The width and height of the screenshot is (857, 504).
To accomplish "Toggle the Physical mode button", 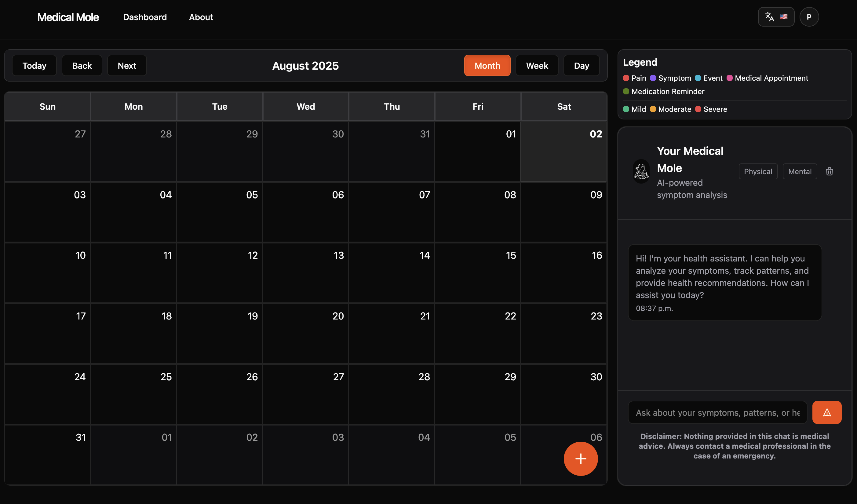I will tap(758, 171).
